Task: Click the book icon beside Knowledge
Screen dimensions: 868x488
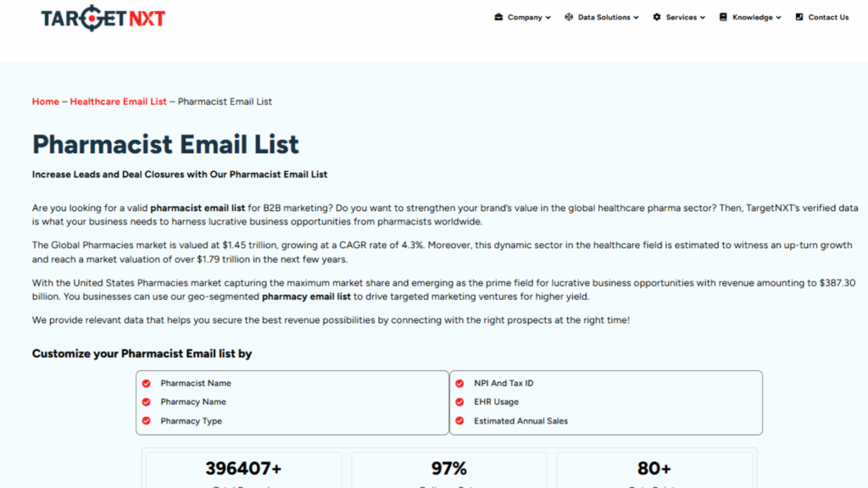Action: (x=723, y=17)
